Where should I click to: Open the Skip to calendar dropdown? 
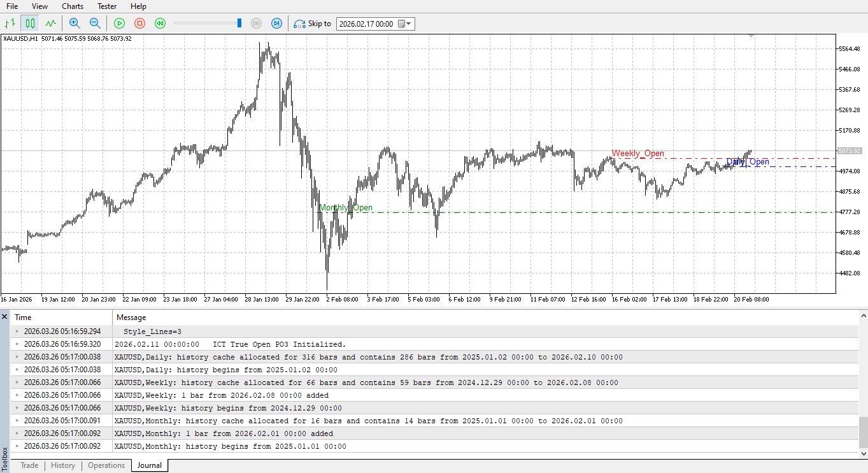coord(405,24)
